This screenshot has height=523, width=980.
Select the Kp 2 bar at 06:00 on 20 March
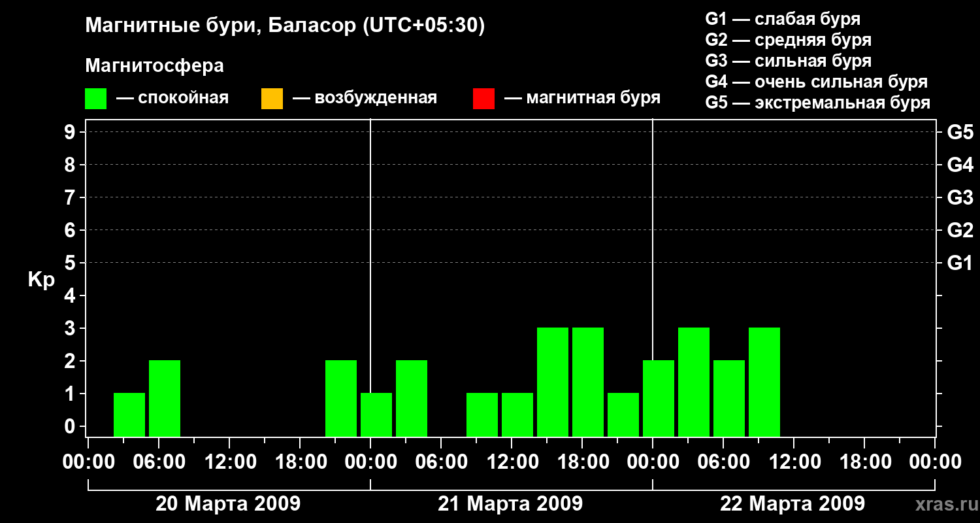(x=165, y=398)
